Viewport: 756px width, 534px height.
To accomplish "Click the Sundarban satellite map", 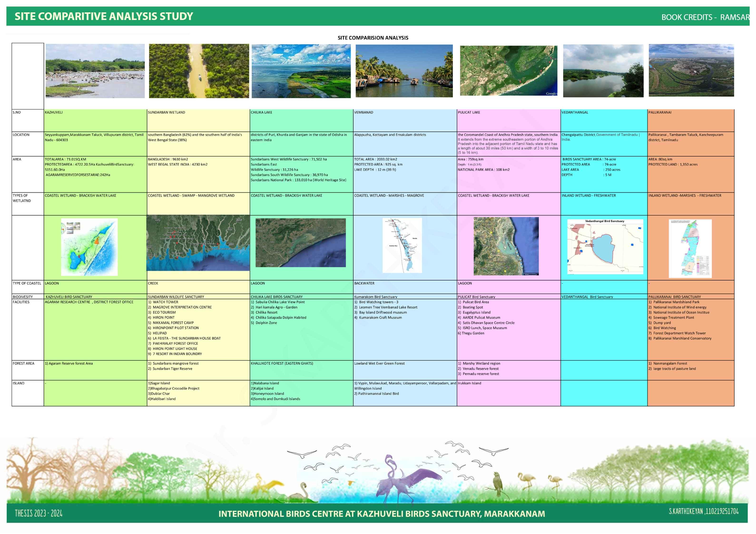I will tap(198, 243).
